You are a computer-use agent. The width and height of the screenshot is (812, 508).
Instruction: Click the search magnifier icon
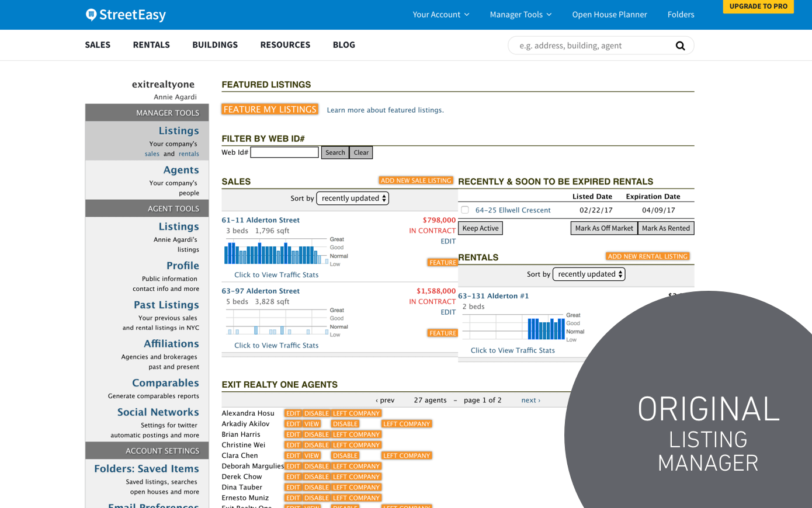pyautogui.click(x=680, y=46)
